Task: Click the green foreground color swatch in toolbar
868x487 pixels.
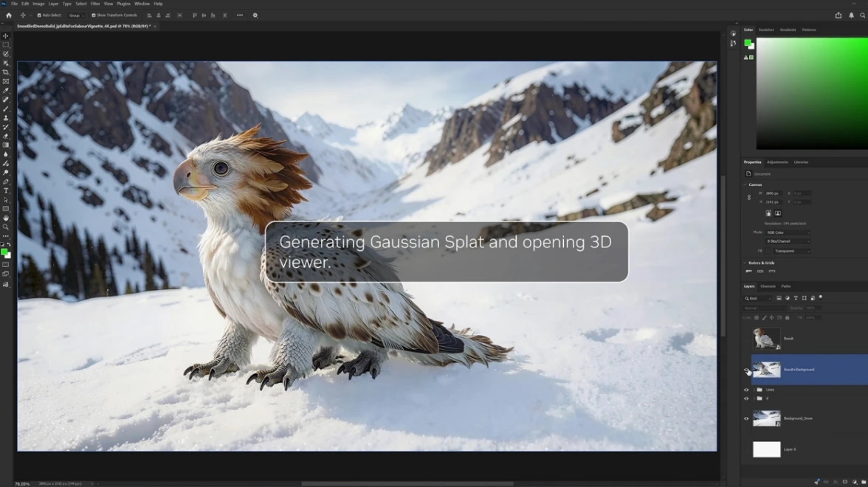Action: point(4,252)
